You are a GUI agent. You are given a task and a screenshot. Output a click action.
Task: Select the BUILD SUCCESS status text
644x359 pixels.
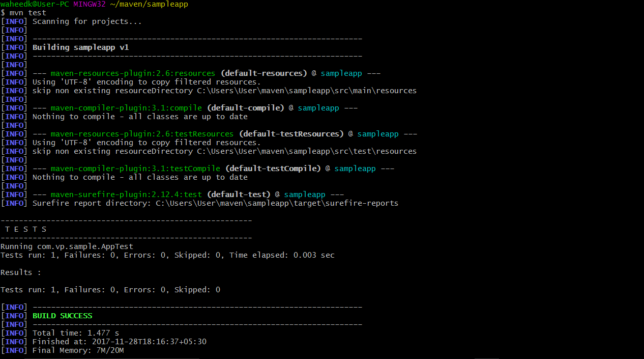(62, 315)
